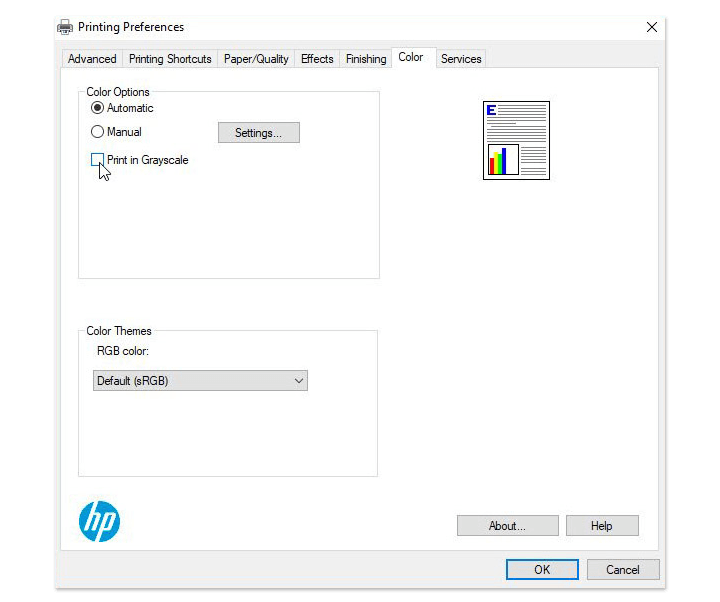Viewport: 720px width, 602px height.
Task: Select the Automatic color option
Action: 98,108
